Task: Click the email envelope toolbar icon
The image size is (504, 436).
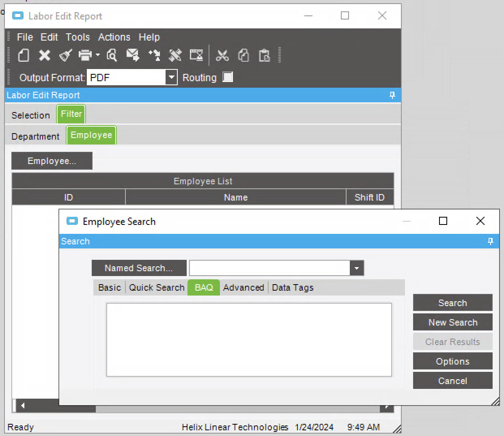Action: coord(133,55)
